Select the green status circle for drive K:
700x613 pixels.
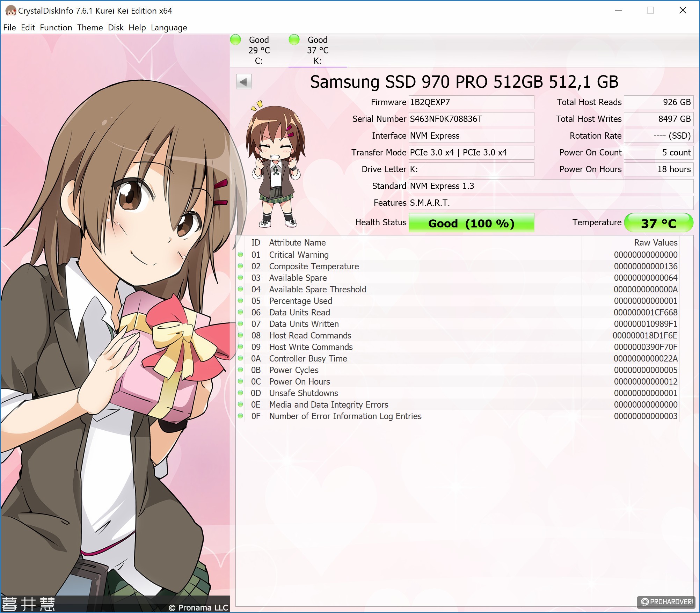(x=294, y=40)
